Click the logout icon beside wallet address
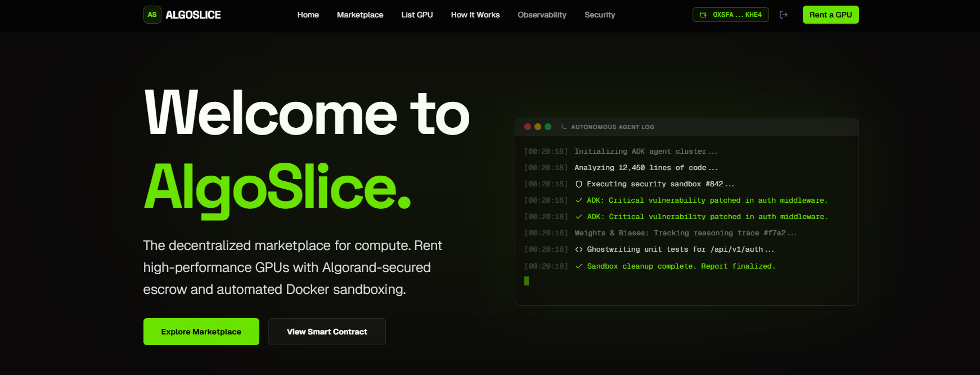 (784, 15)
